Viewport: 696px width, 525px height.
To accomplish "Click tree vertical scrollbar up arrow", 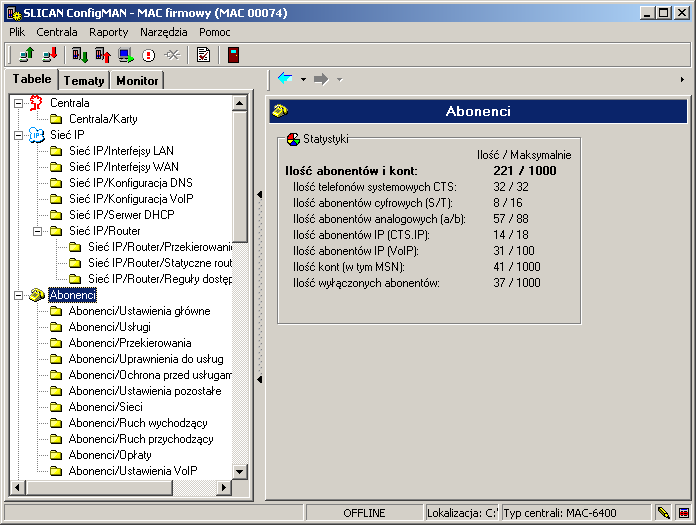I will 240,103.
